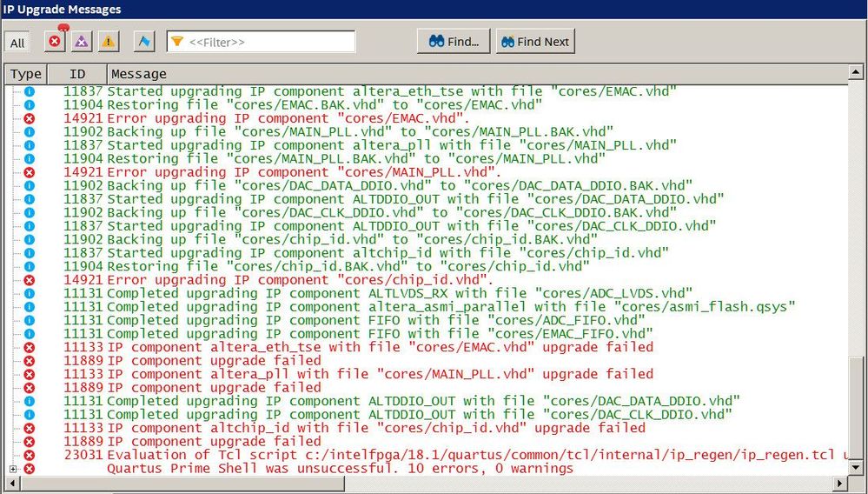Viewport: 868px width, 494px height.
Task: Click the horizontal scrollbar left arrow
Action: 13,483
